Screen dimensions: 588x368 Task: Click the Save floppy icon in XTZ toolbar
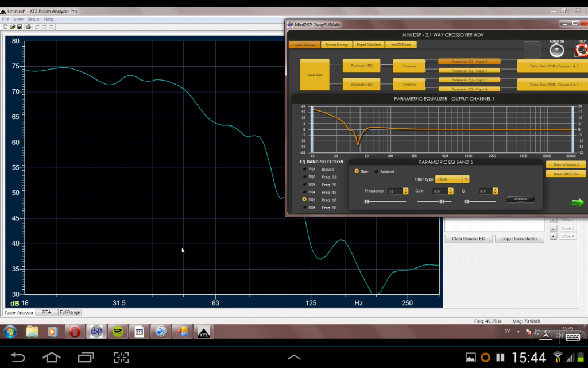coord(19,27)
